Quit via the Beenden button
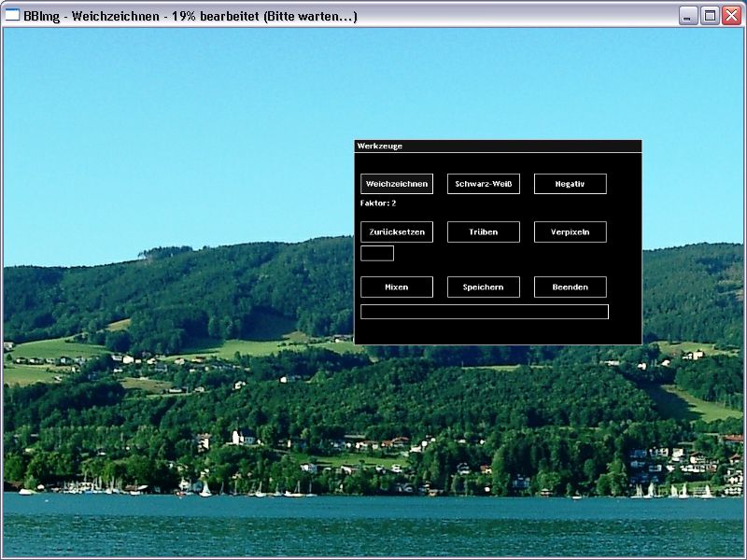The height and width of the screenshot is (560, 747). [570, 287]
